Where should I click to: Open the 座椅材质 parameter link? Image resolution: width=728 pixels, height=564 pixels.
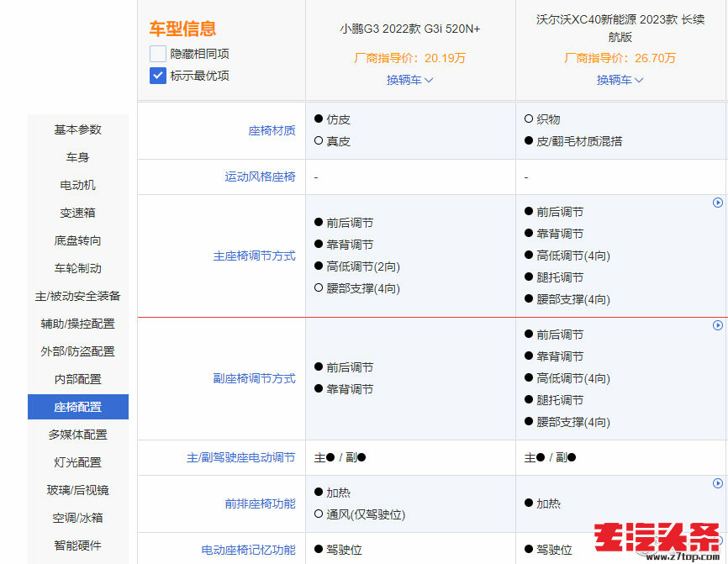pos(272,131)
